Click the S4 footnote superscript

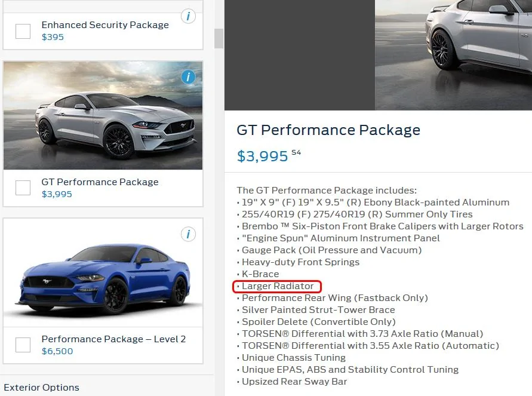point(296,152)
